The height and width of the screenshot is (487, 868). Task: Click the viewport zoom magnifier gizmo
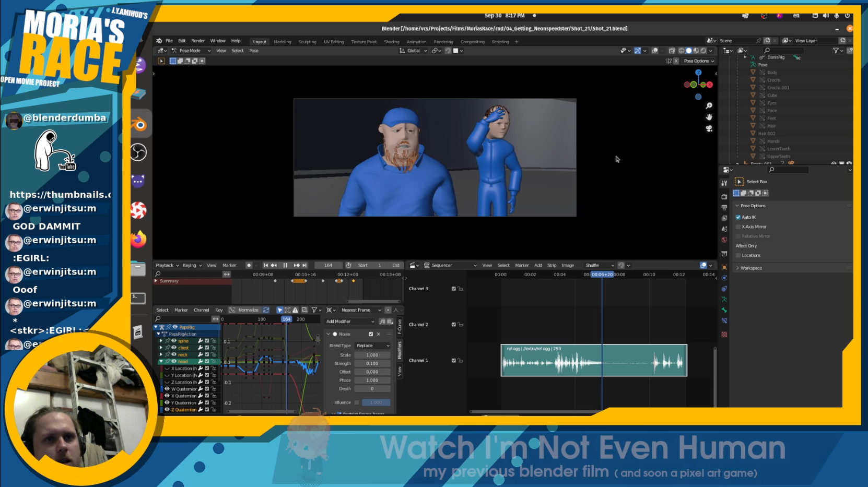pyautogui.click(x=709, y=105)
